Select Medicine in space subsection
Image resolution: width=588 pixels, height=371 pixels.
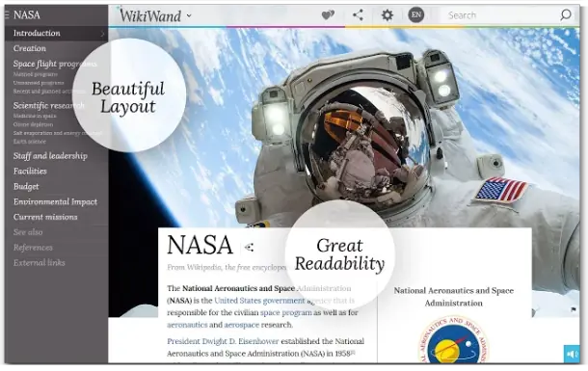[x=35, y=117]
